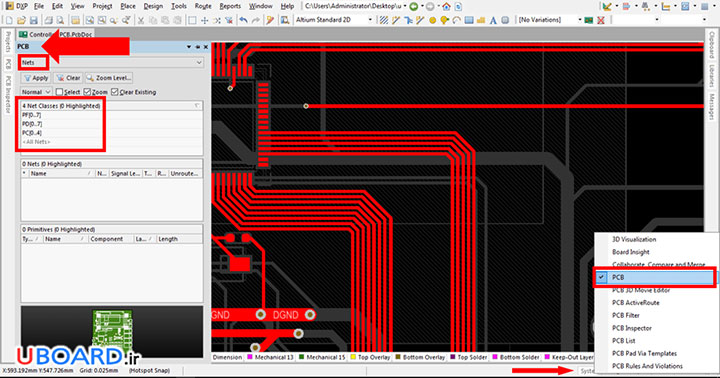Expand the No Variations dropdown

pos(550,20)
